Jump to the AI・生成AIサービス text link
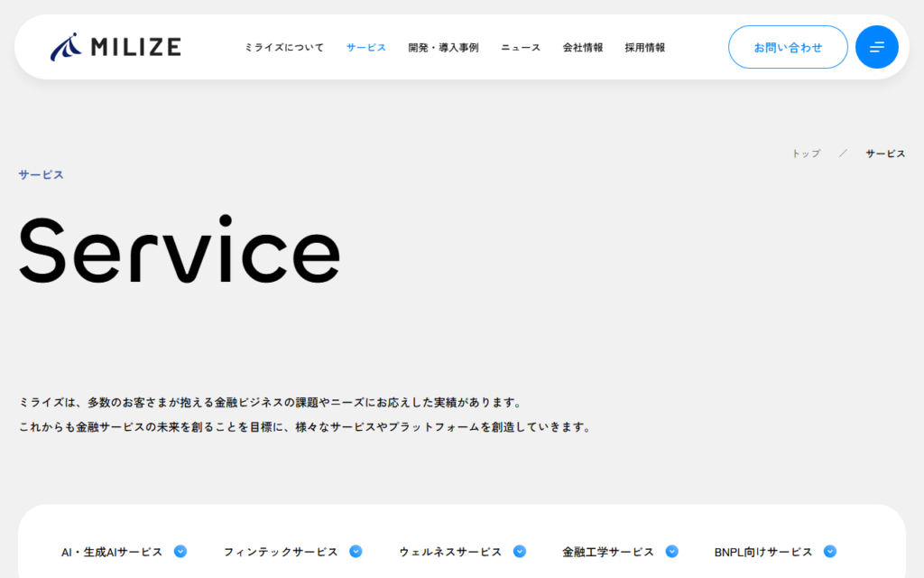Viewport: 924px width, 578px height. coord(112,552)
